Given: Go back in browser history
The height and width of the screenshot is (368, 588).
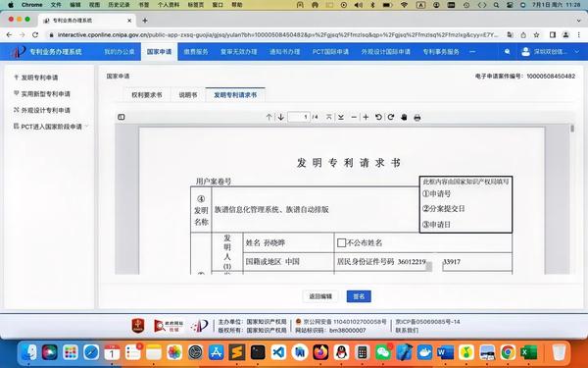Looking at the screenshot, I should (x=10, y=35).
